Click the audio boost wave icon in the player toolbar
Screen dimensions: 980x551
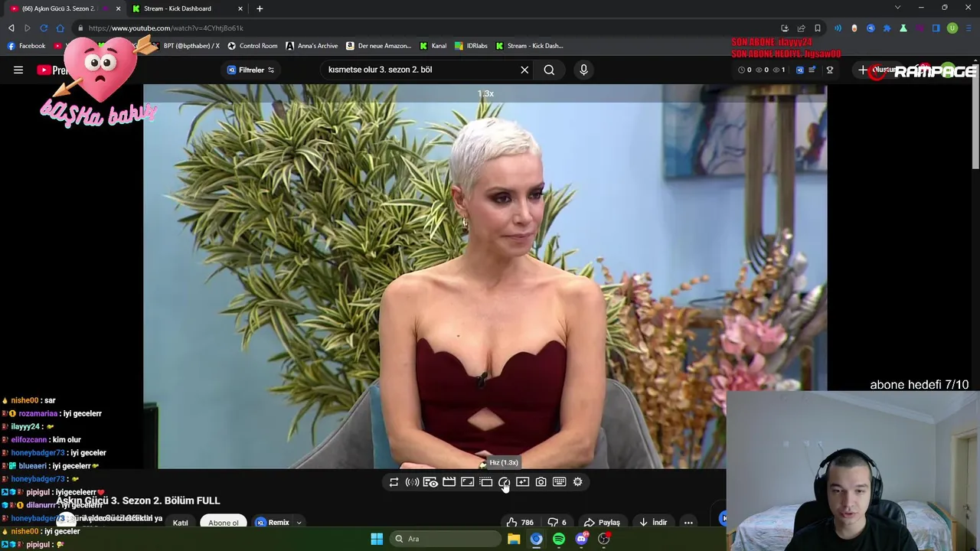pyautogui.click(x=412, y=482)
